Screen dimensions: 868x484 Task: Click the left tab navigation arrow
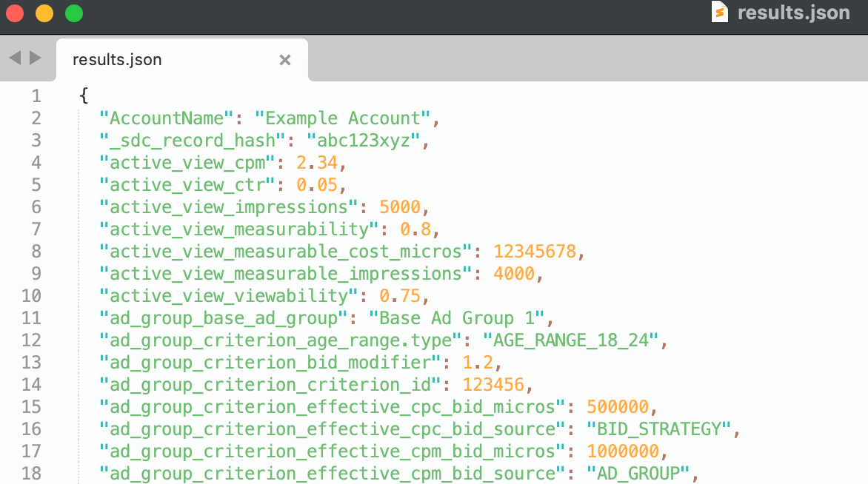(15, 58)
